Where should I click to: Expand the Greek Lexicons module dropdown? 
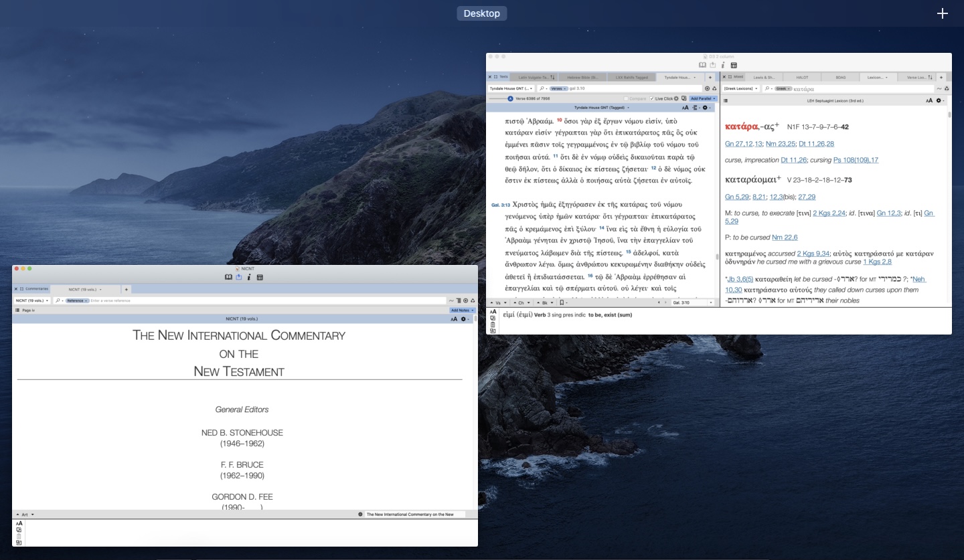[x=742, y=88]
